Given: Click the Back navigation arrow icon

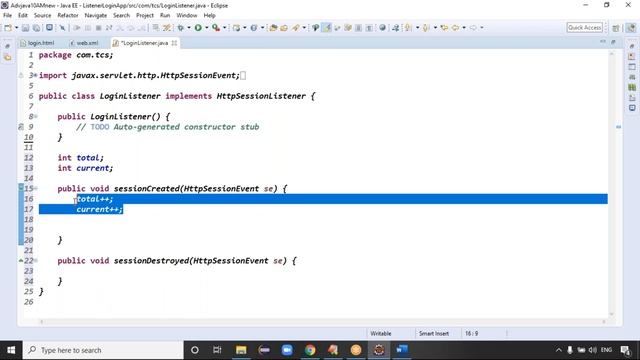Looking at the screenshot, I should [x=455, y=28].
